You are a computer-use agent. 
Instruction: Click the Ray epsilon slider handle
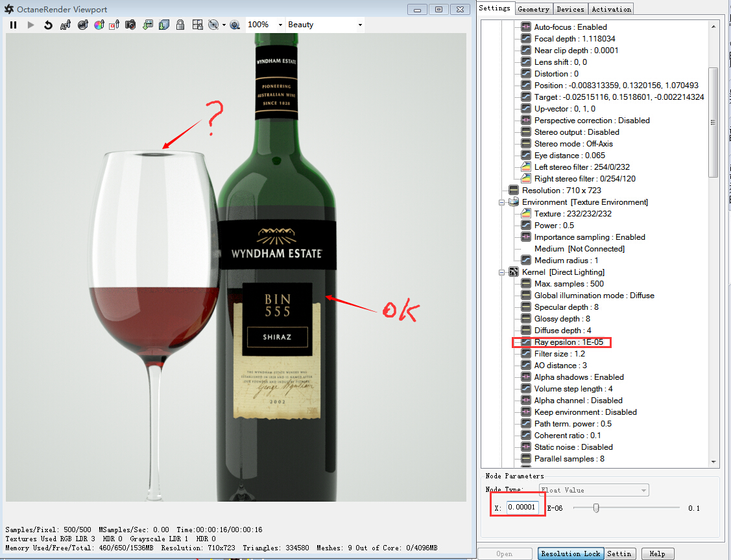(596, 507)
